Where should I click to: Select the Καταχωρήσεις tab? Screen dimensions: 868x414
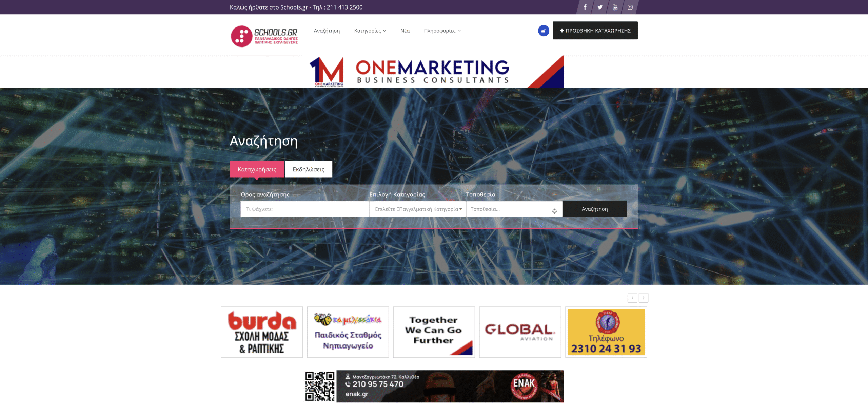coord(257,169)
